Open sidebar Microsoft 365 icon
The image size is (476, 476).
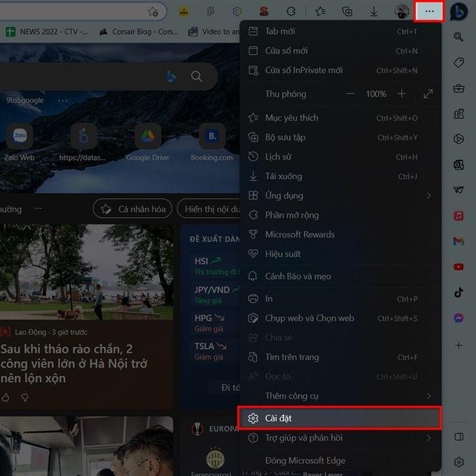(458, 139)
